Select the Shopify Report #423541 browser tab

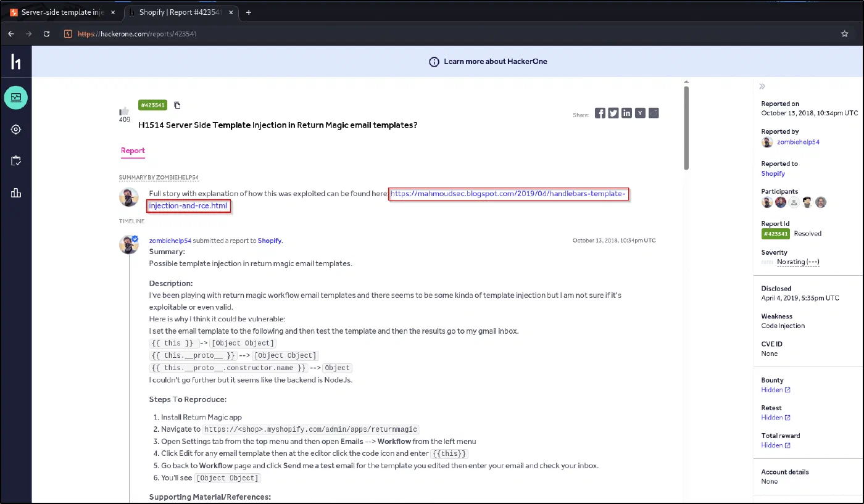point(179,12)
